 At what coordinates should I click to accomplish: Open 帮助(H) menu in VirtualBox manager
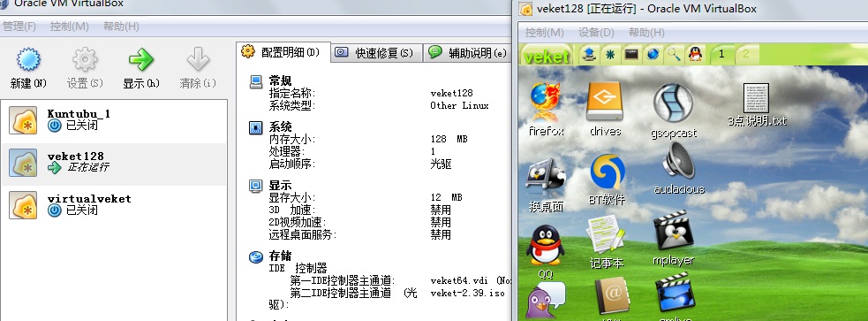click(121, 26)
